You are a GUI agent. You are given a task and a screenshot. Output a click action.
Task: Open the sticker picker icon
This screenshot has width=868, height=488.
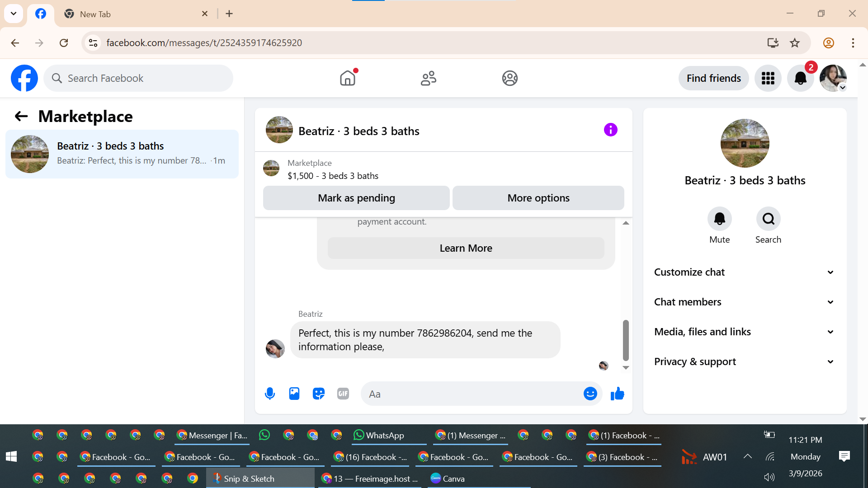[319, 394]
